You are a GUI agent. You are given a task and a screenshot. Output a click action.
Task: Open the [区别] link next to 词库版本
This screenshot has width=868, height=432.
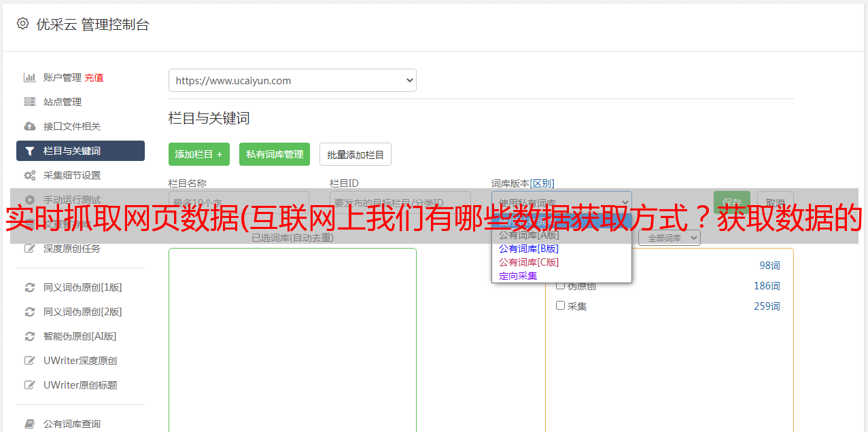point(542,183)
